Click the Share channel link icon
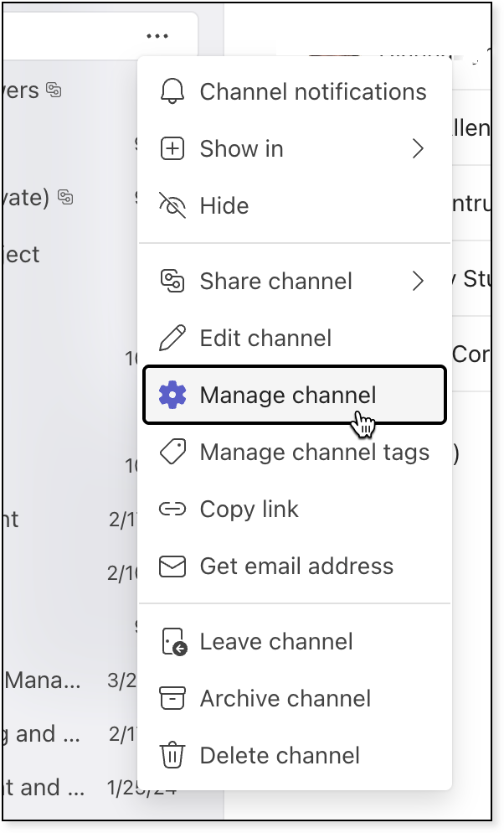Viewport: 504px width, 833px height. [172, 282]
